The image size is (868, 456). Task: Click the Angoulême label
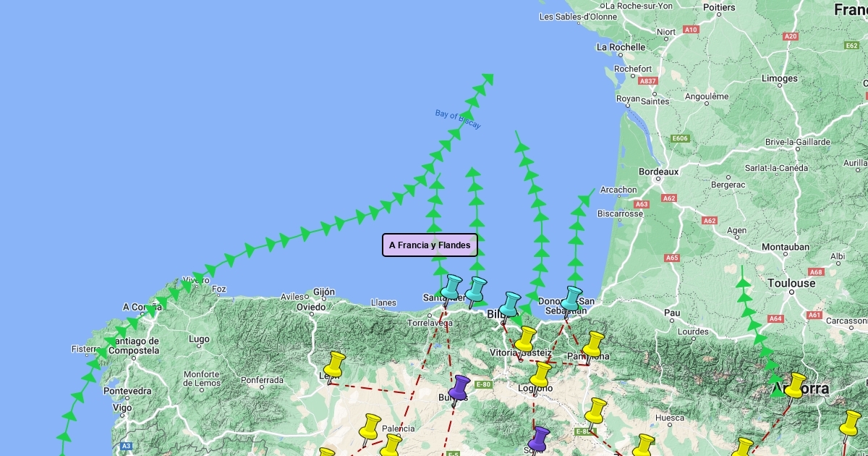tap(707, 96)
